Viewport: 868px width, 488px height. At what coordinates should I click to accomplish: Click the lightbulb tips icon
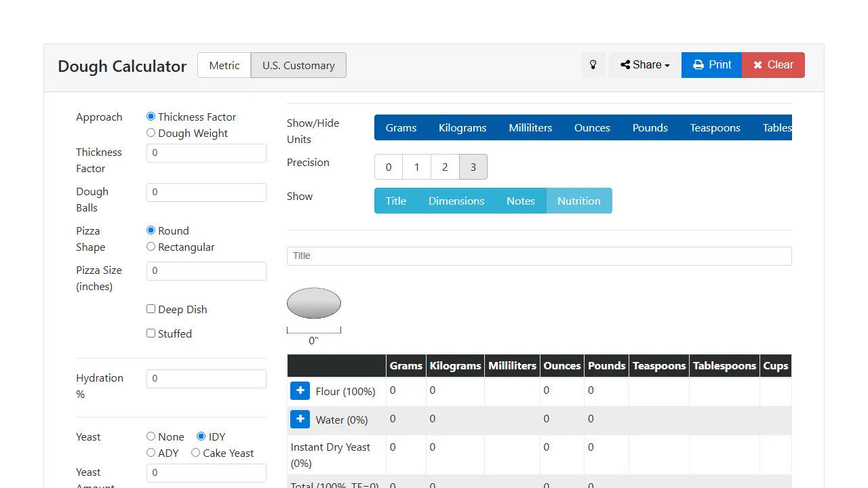click(593, 65)
